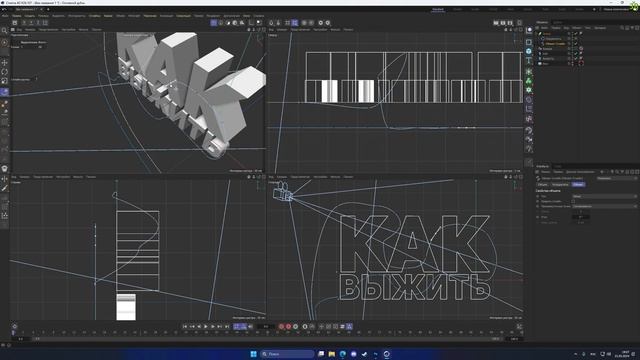Image resolution: width=640 pixels, height=360 pixels.
Task: Click the Z axis lock icon
Action: 38,23
